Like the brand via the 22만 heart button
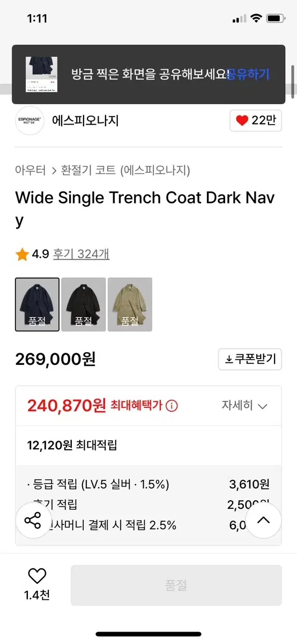The width and height of the screenshot is (297, 644). pos(256,121)
